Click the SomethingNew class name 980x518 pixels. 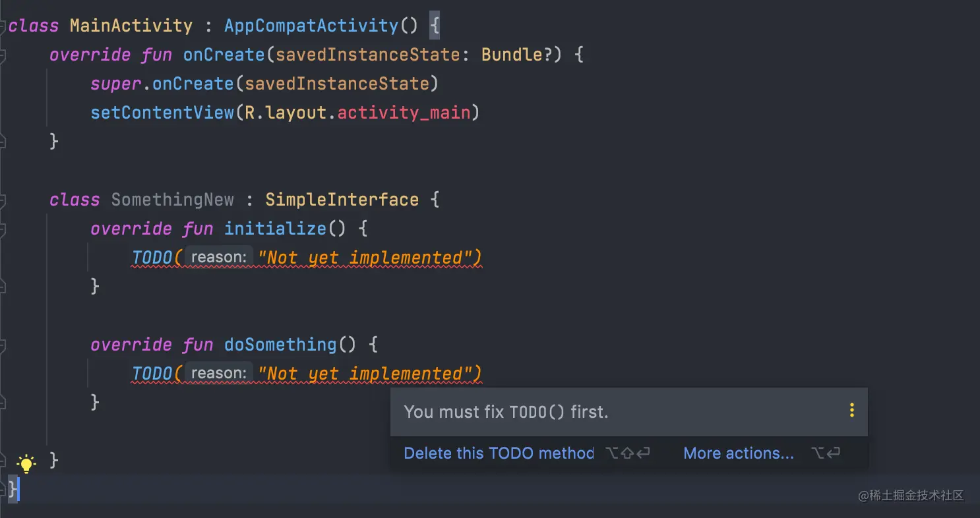pos(172,200)
